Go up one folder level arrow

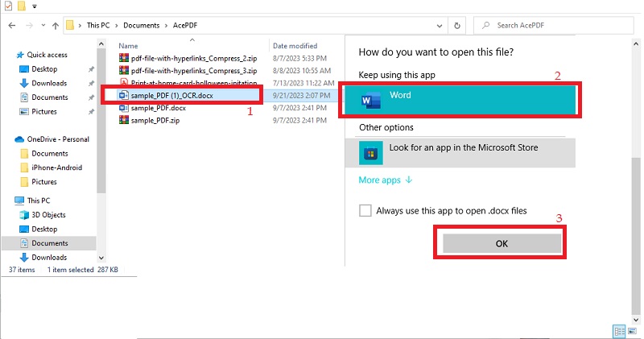tap(56, 26)
